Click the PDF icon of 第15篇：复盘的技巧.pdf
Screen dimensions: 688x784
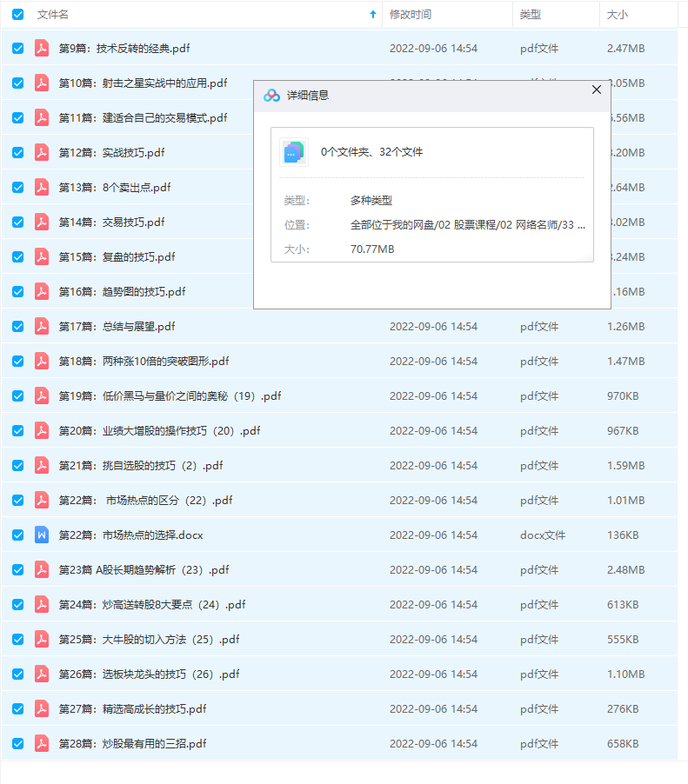tap(42, 256)
